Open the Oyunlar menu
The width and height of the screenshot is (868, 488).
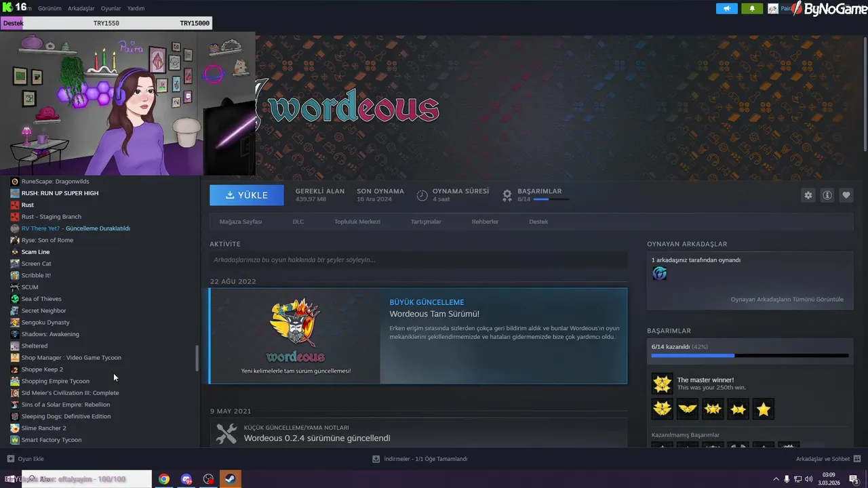click(x=111, y=9)
